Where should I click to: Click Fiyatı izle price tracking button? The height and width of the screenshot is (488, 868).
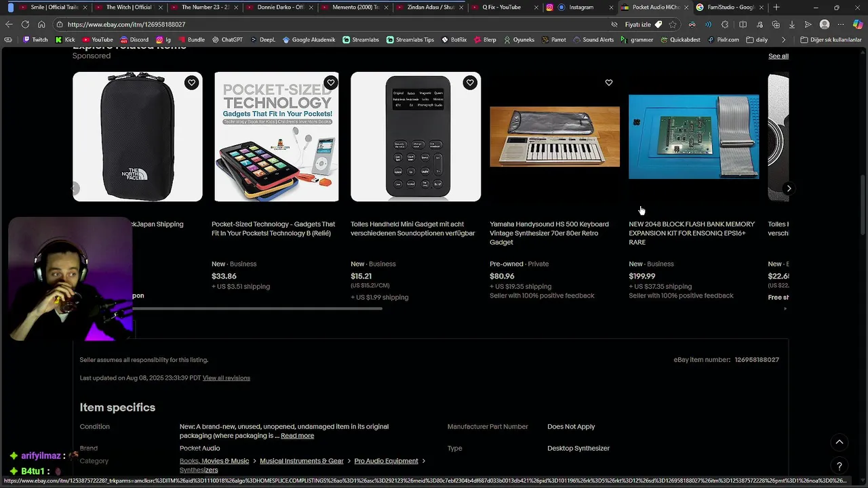(644, 24)
